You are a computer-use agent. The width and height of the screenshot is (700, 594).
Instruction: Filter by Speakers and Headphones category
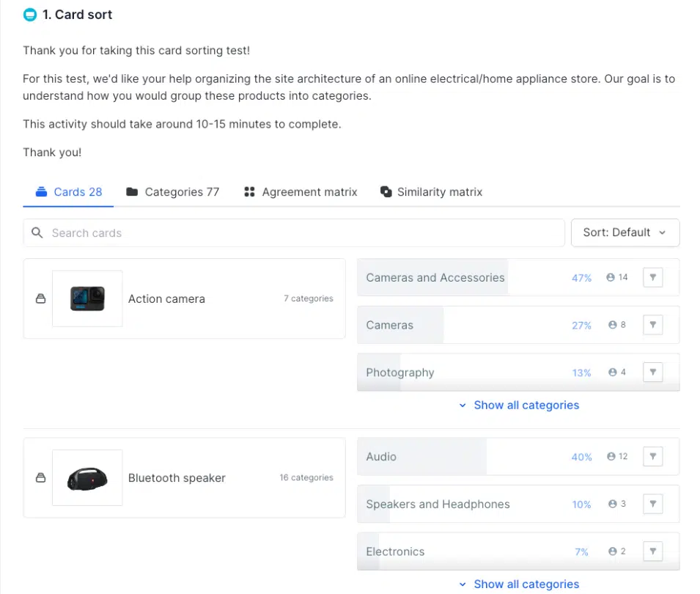tap(652, 504)
